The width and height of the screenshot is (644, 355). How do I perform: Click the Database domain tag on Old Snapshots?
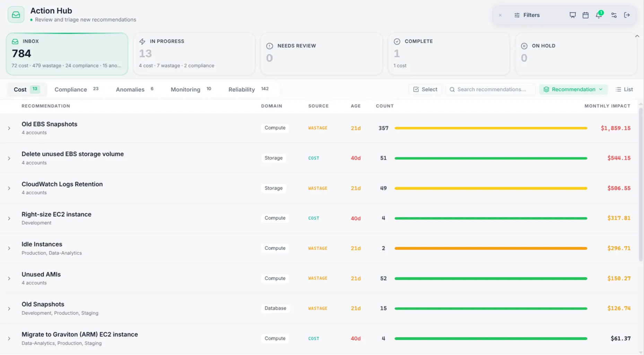click(x=275, y=308)
